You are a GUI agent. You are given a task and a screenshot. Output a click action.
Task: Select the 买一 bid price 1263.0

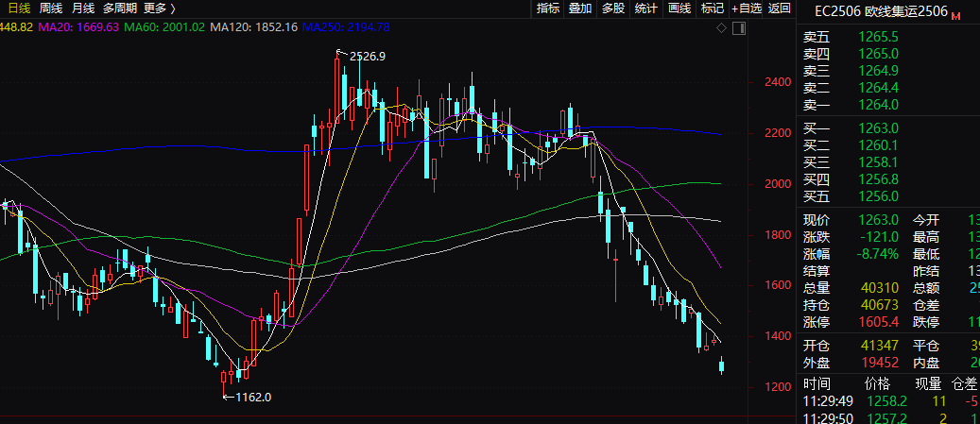click(x=879, y=128)
